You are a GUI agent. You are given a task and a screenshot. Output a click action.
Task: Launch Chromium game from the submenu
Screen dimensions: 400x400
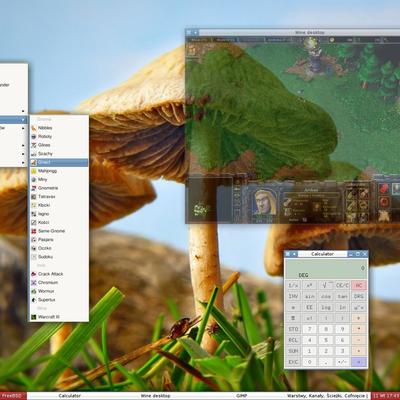(x=59, y=282)
